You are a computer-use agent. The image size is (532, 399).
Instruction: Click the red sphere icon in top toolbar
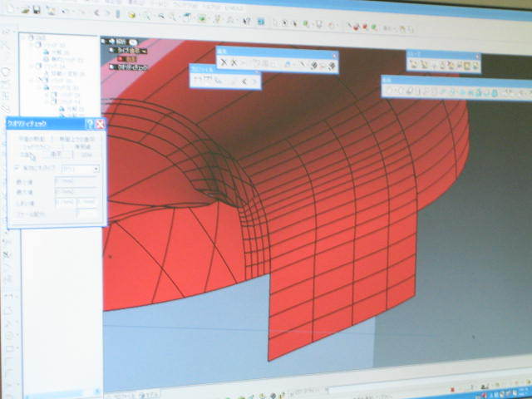point(356,27)
